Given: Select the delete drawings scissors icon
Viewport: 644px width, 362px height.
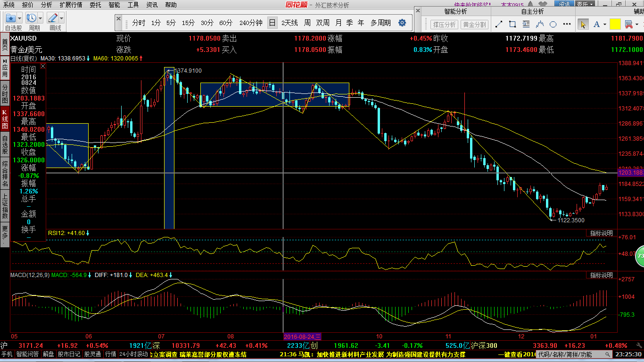Looking at the screenshot, I should click(628, 24).
